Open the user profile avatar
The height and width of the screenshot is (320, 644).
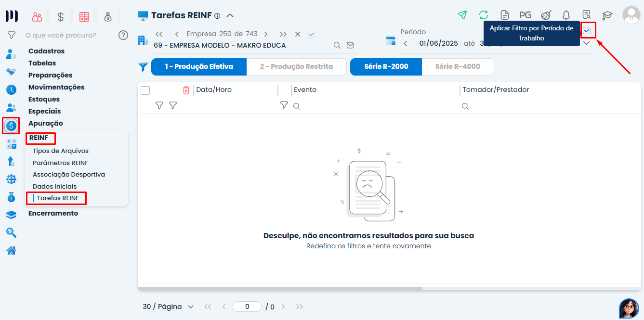pyautogui.click(x=631, y=15)
